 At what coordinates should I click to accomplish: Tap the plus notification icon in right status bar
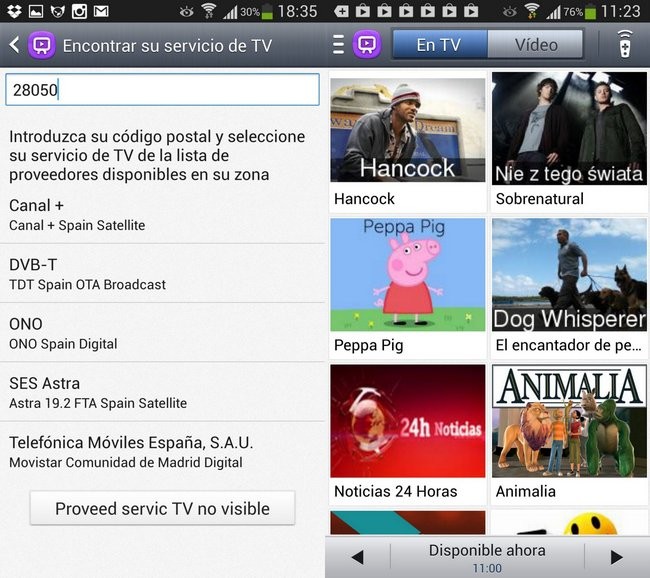pyautogui.click(x=341, y=11)
